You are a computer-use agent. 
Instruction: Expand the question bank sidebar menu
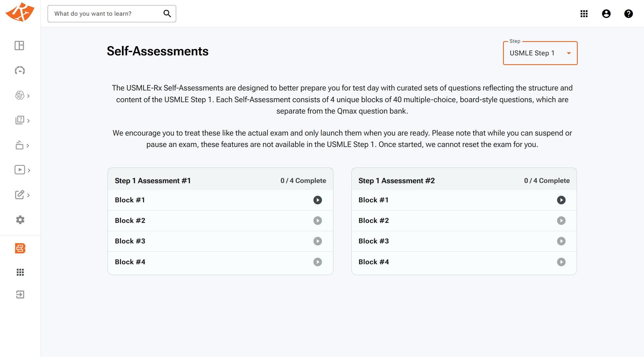pyautogui.click(x=22, y=120)
